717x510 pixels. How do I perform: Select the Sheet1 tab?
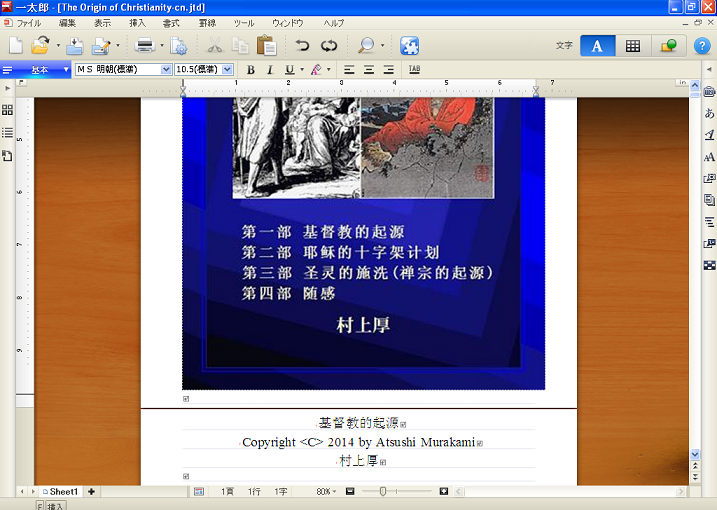tap(63, 492)
